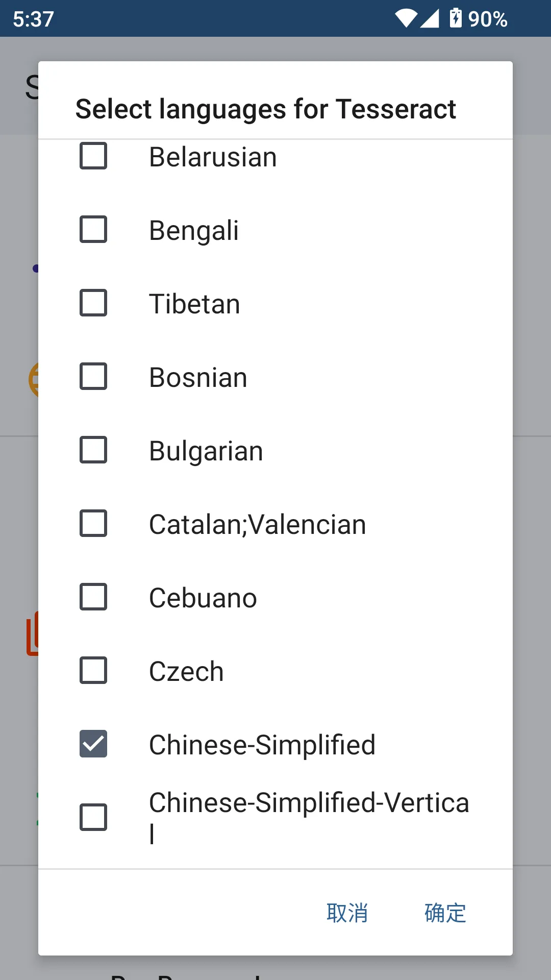
Task: Check the Belarusian language checkbox
Action: [93, 156]
